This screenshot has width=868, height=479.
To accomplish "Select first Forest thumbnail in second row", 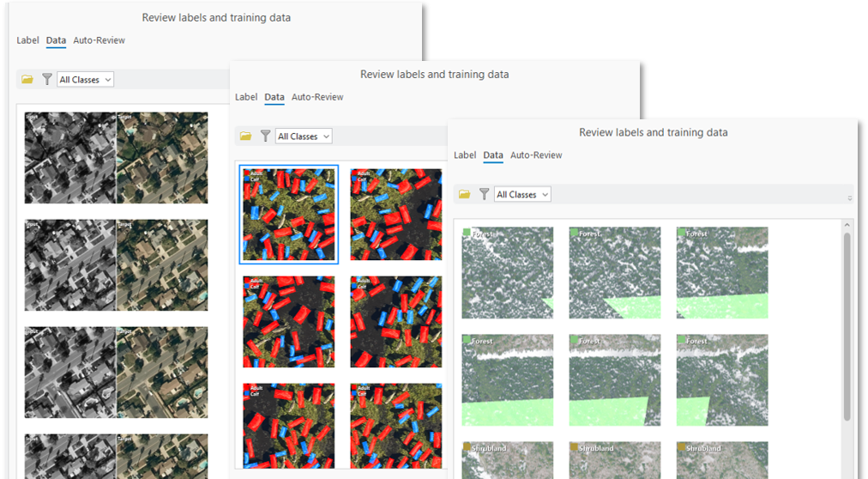I will (x=508, y=380).
